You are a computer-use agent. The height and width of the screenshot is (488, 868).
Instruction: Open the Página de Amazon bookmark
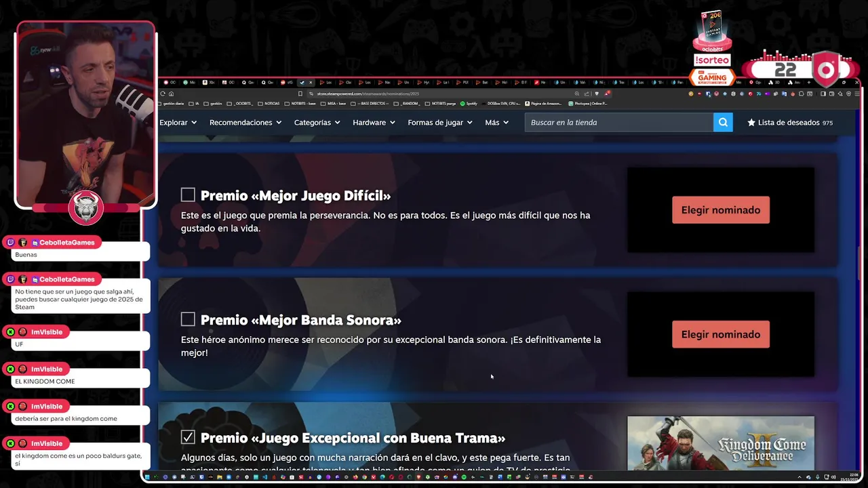(543, 104)
